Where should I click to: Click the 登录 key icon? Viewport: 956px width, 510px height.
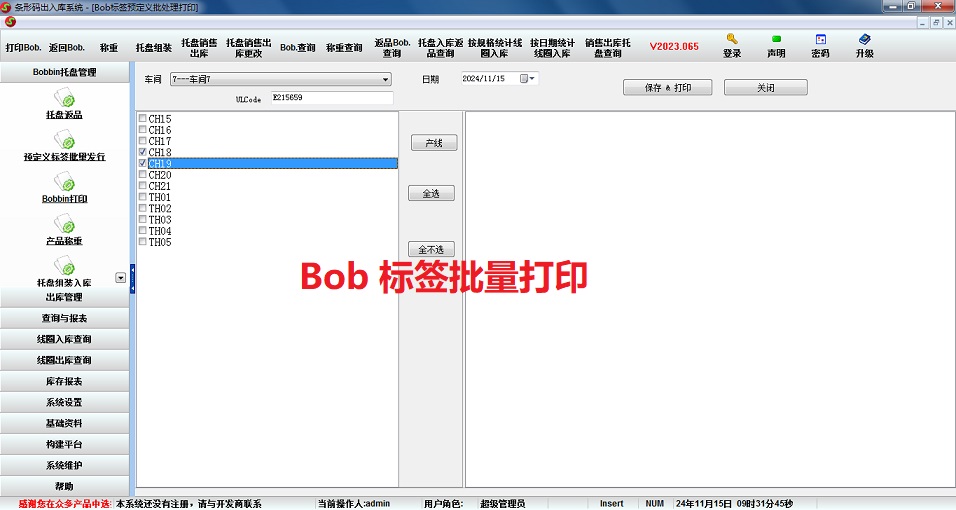[x=732, y=40]
